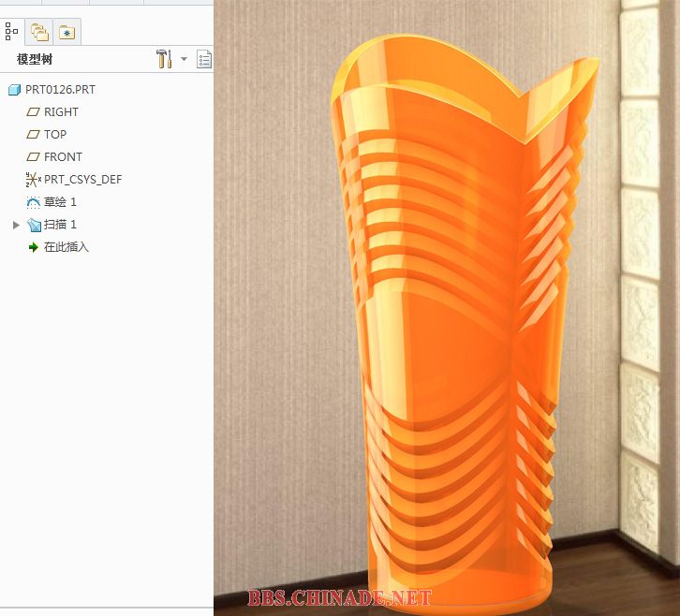The width and height of the screenshot is (680, 616).
Task: Switch to the Folder Browser tab
Action: pos(39,32)
